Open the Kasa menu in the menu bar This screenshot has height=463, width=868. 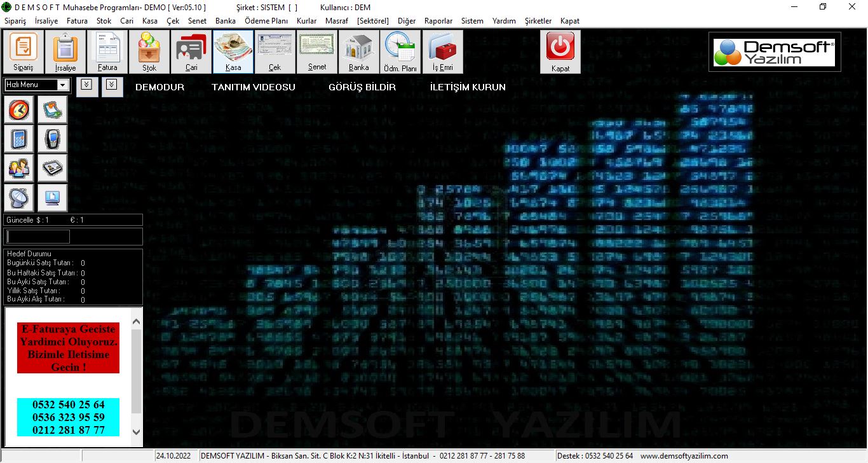click(150, 21)
